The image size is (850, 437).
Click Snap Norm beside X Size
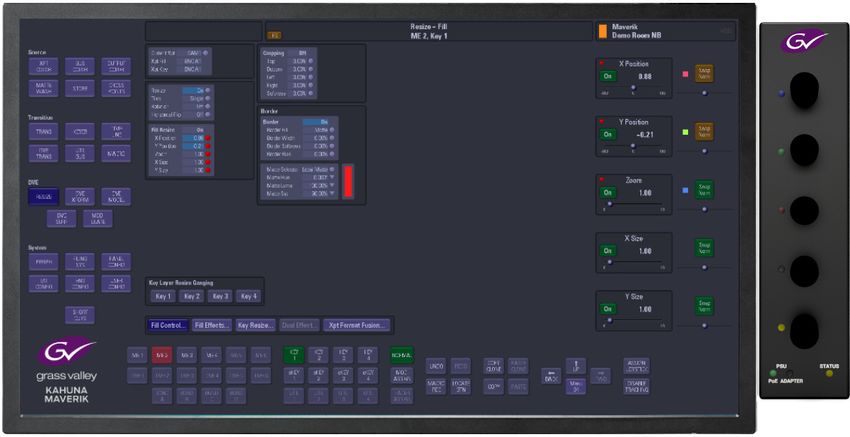pos(704,248)
